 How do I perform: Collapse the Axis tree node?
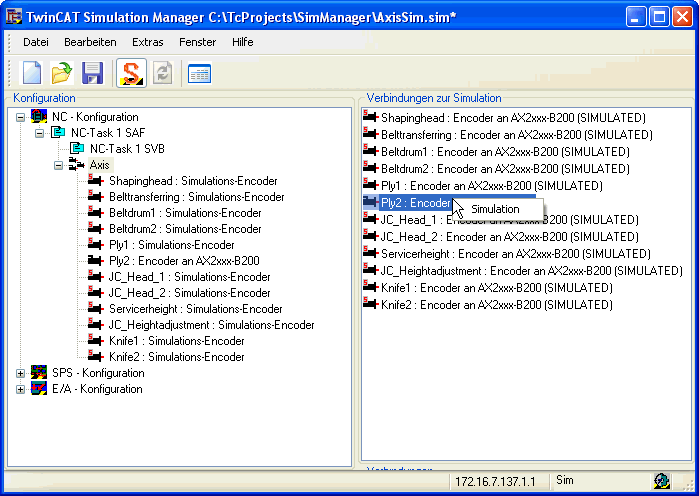[x=58, y=165]
